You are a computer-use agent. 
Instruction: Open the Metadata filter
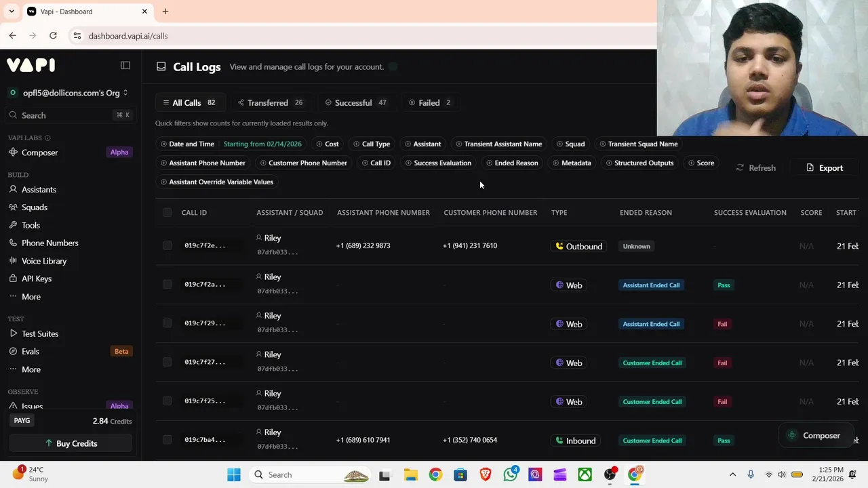click(x=572, y=163)
